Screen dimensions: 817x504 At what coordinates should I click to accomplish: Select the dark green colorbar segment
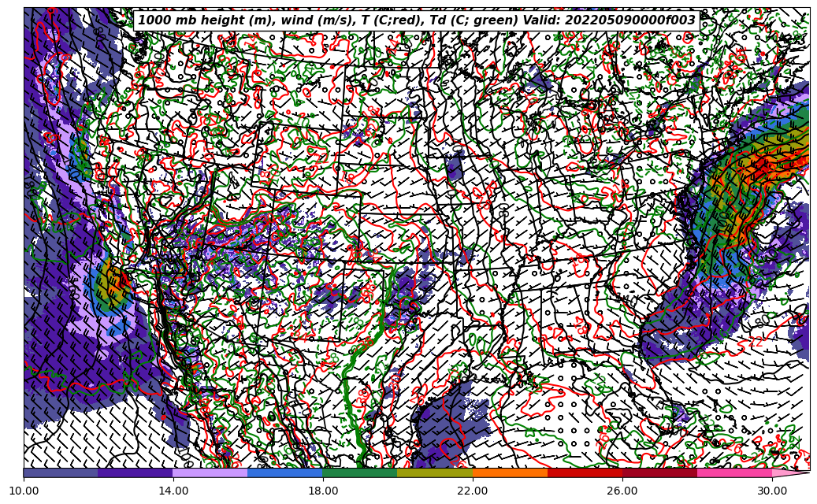pyautogui.click(x=360, y=472)
